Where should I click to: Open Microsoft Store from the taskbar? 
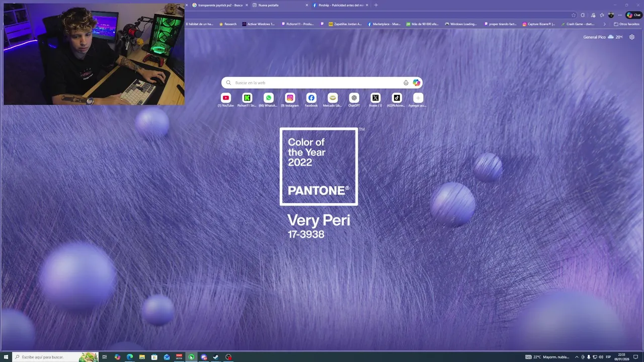pos(154,357)
